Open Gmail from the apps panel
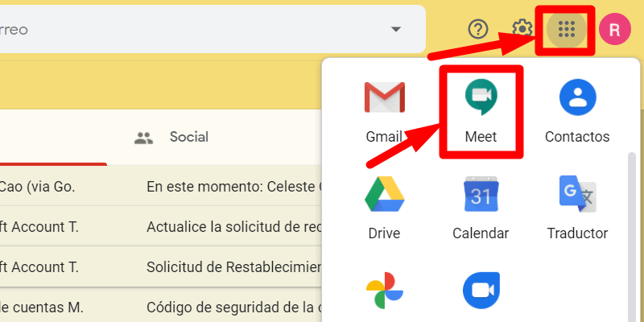Viewport: 644px width, 322px height. (385, 112)
